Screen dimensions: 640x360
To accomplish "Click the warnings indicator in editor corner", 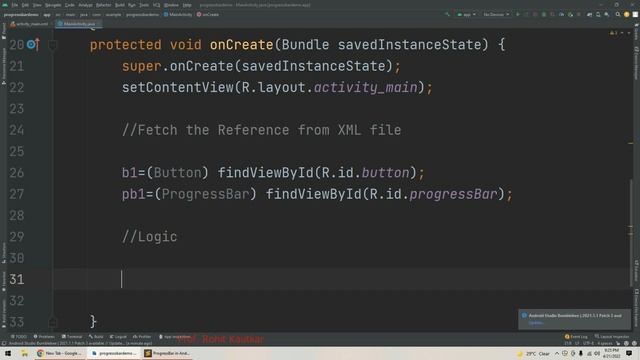I will pyautogui.click(x=614, y=33).
